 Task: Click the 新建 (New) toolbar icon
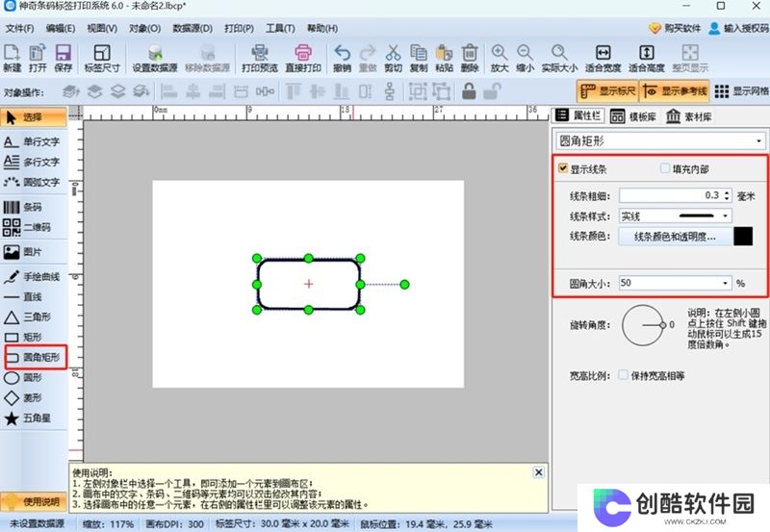tap(12, 58)
